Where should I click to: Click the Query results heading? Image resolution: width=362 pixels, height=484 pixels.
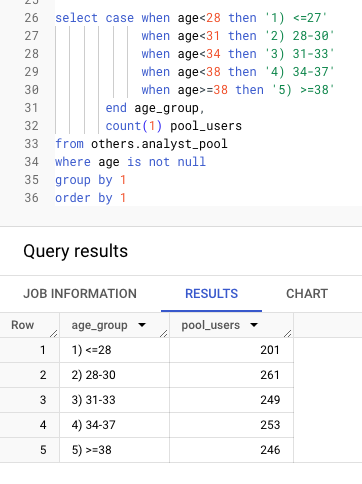(76, 251)
